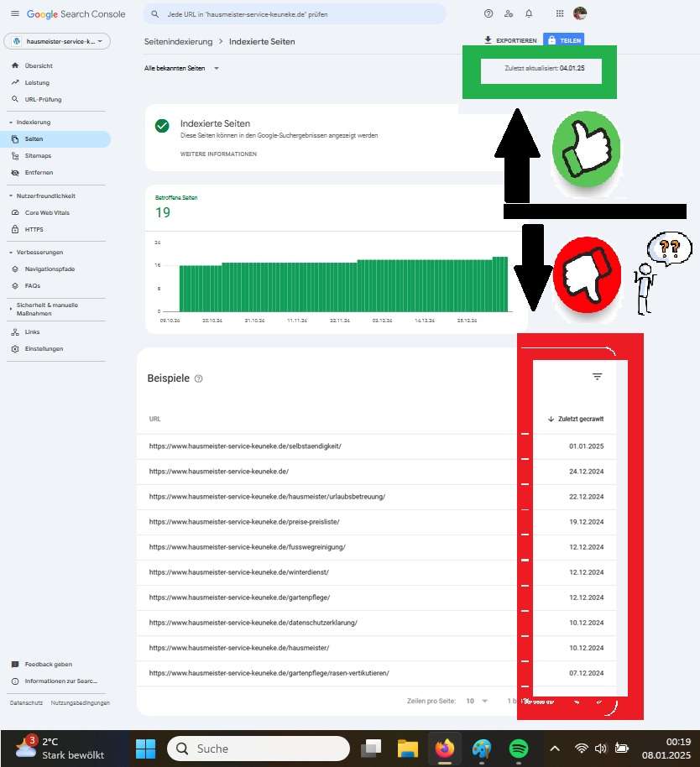
Task: Open user management icon in header
Action: coord(509,13)
